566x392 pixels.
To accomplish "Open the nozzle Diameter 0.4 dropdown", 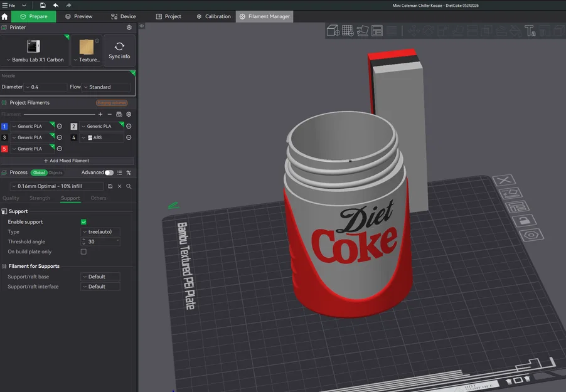I will pos(45,87).
